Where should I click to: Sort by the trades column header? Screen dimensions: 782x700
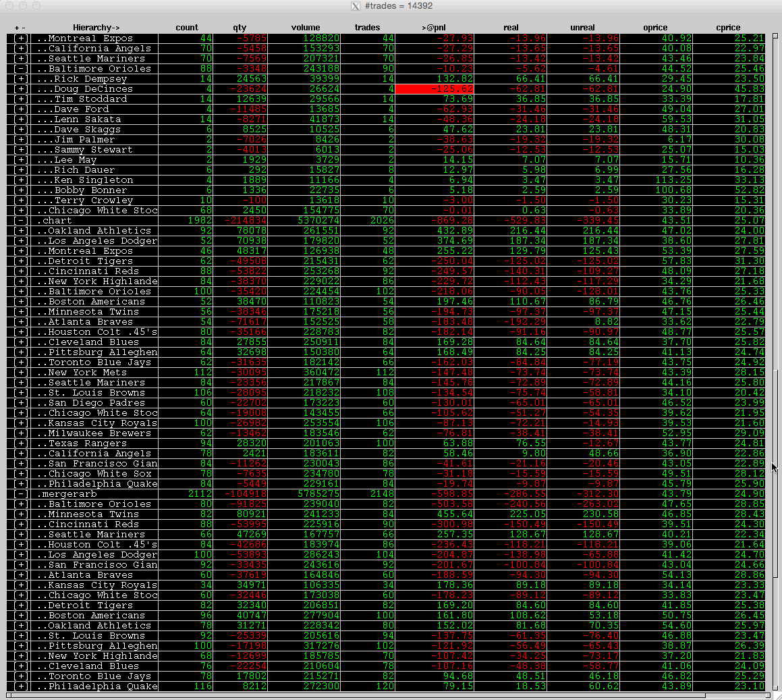click(367, 28)
